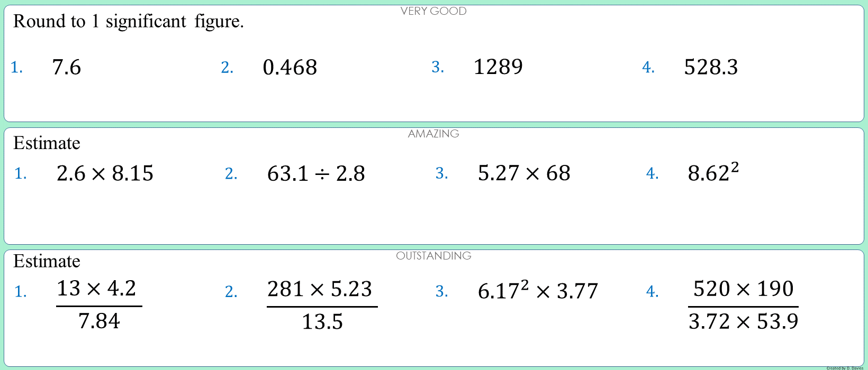Screen dimensions: 868x370
Task: Click the numerator 520 × 190
Action: tap(743, 289)
